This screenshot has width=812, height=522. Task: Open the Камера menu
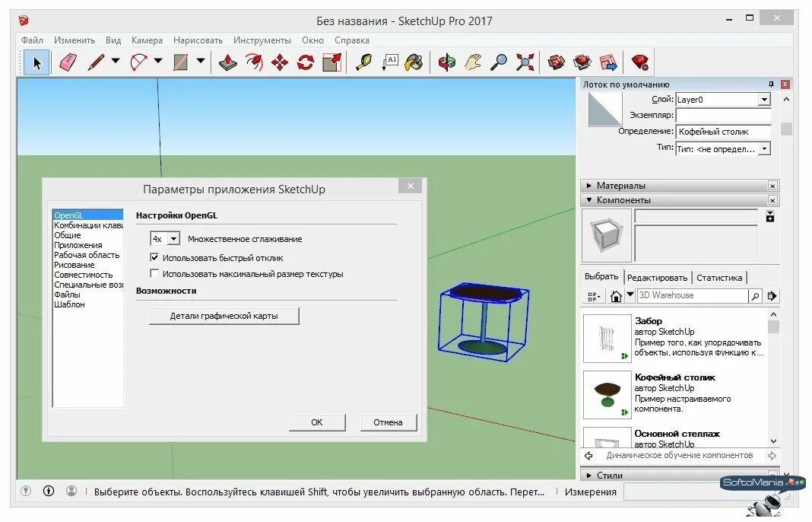tap(147, 40)
